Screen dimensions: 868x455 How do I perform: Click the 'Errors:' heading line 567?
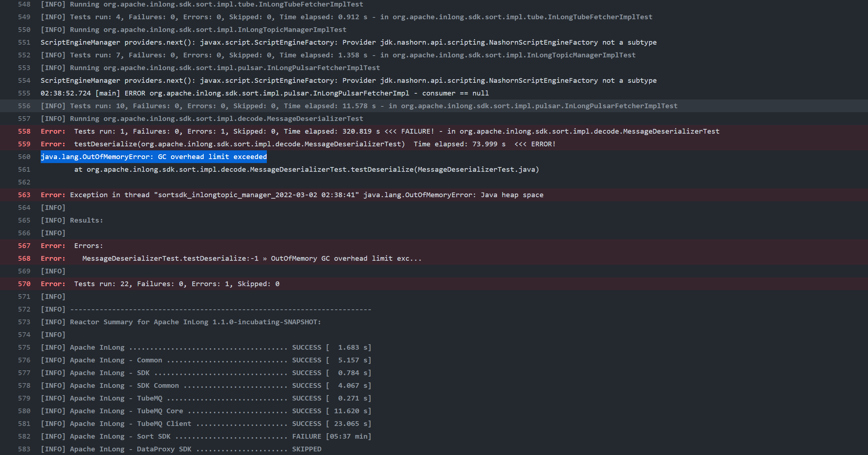point(88,246)
